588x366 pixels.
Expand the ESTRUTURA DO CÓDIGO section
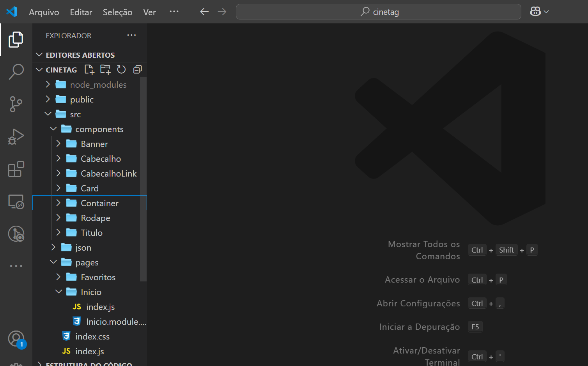(x=90, y=363)
